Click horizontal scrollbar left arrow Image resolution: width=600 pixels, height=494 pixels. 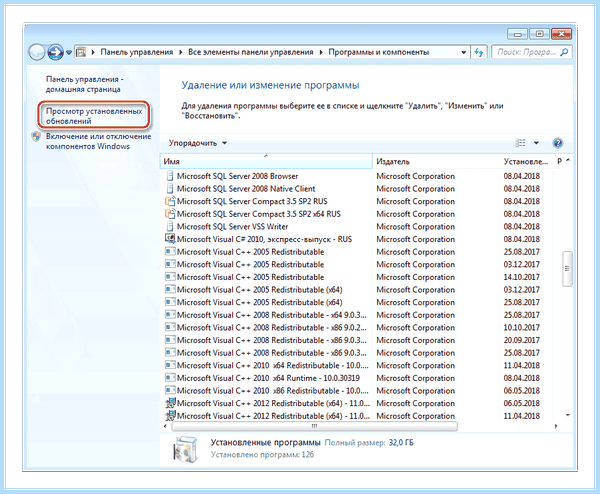point(165,426)
